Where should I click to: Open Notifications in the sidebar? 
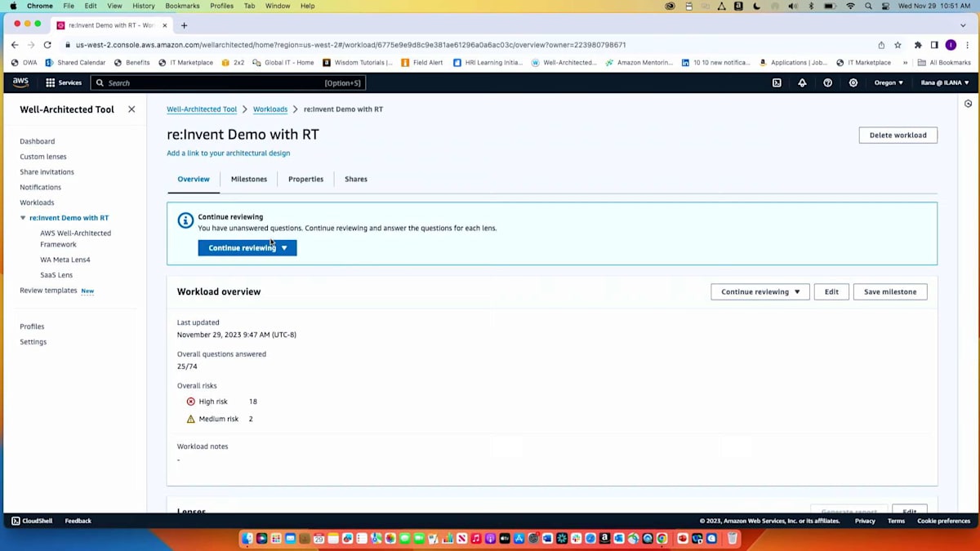click(x=40, y=188)
